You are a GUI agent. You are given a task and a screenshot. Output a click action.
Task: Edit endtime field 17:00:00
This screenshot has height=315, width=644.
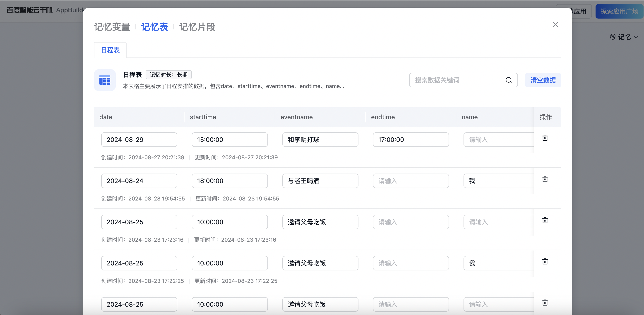click(x=411, y=140)
